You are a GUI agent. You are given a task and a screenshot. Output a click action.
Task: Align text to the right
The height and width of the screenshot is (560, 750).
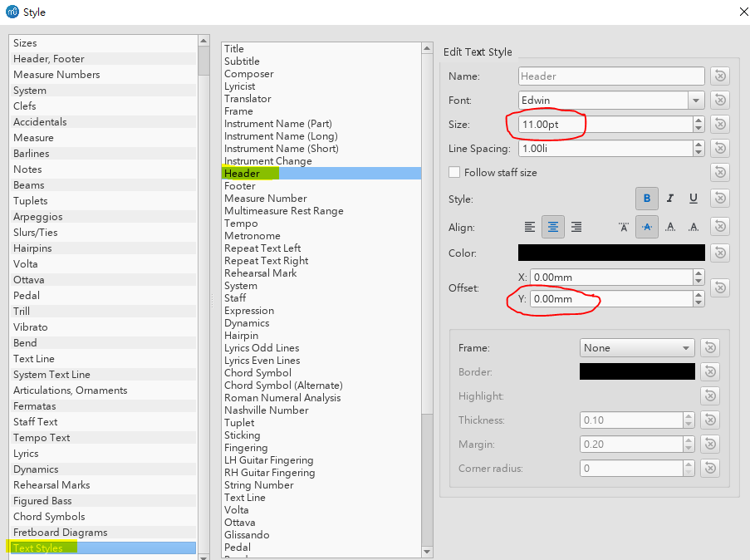coord(576,227)
